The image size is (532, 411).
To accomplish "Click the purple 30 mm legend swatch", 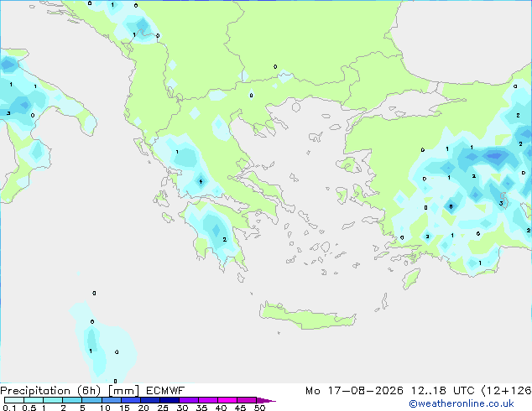I will pos(189,400).
